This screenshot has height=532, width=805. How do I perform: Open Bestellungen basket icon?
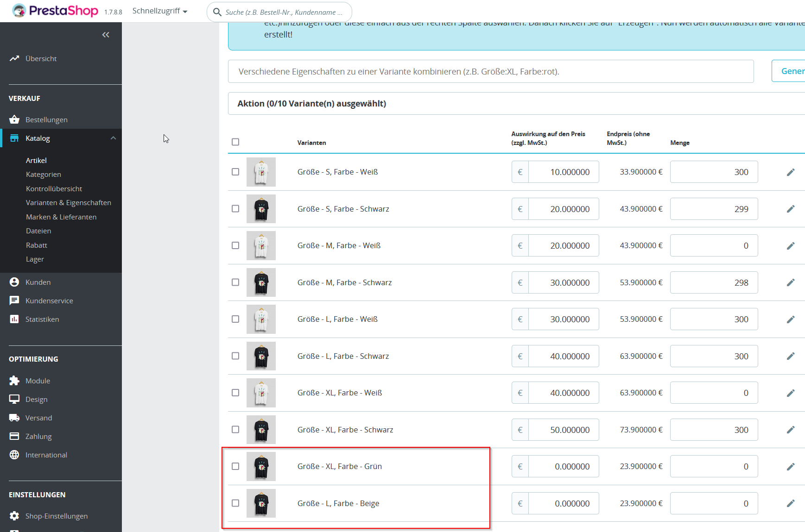(14, 119)
